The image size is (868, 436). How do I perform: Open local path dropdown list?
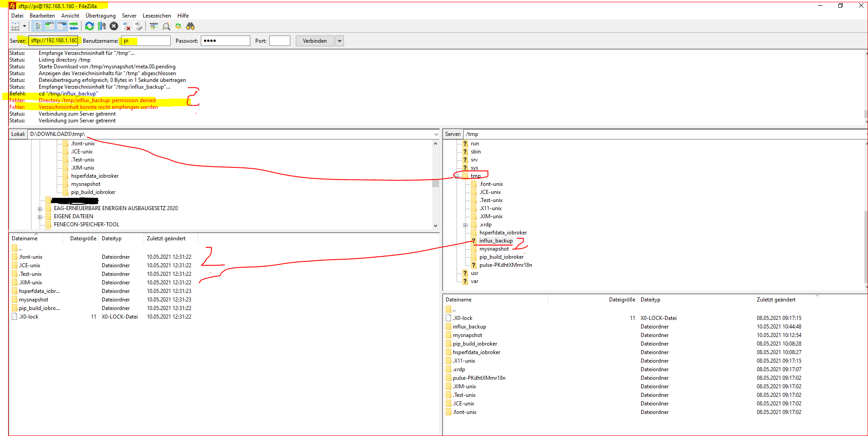(x=436, y=134)
